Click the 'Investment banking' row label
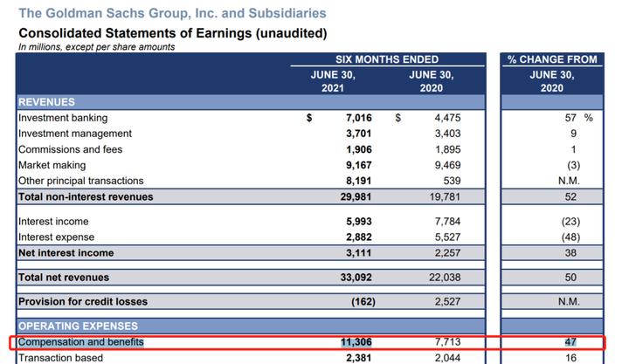The width and height of the screenshot is (629, 364). [x=63, y=118]
